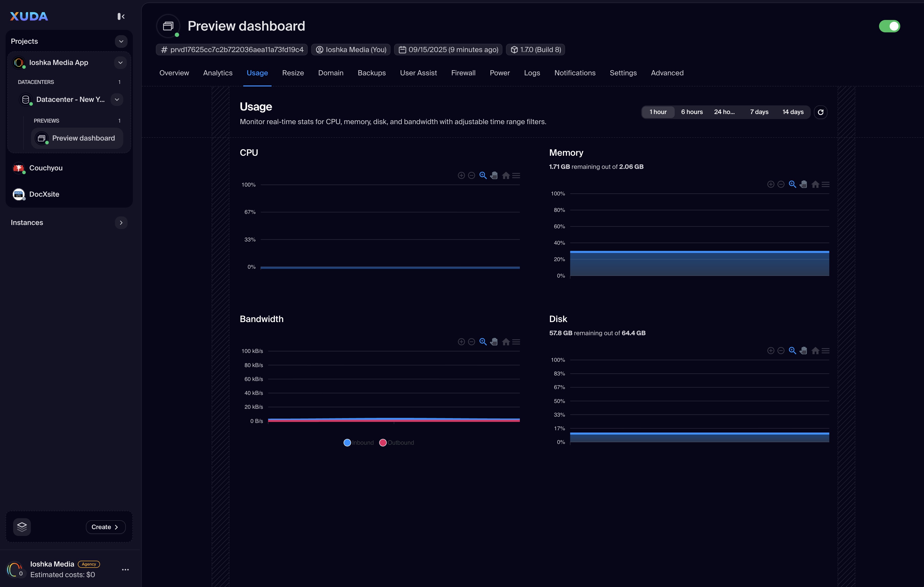Click the refresh usage stats icon
This screenshot has width=924, height=587.
pyautogui.click(x=820, y=112)
